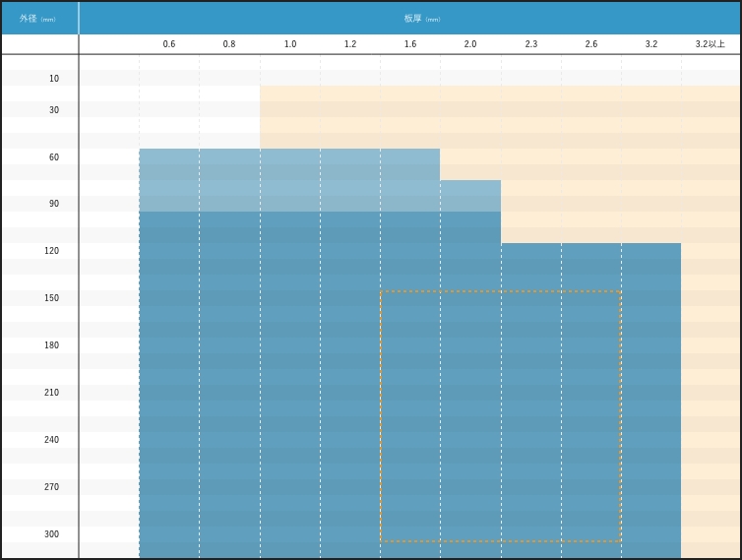Select the 0.8 thickness column label

point(229,44)
